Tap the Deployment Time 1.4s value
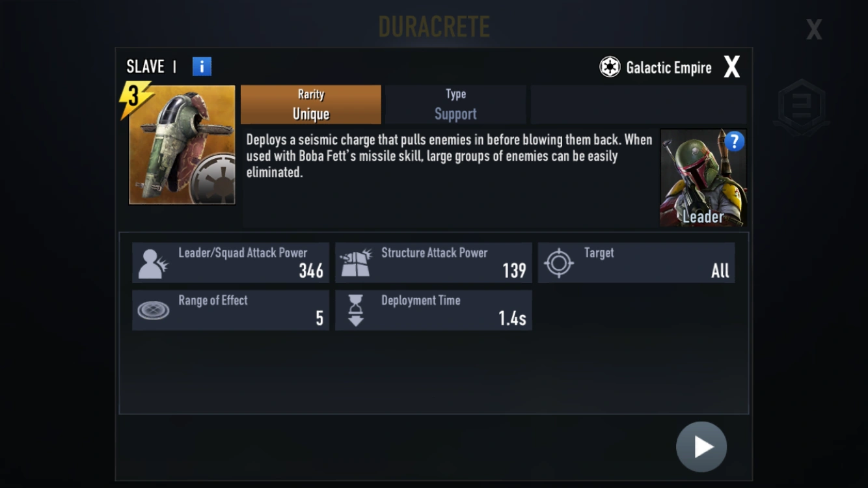 512,318
